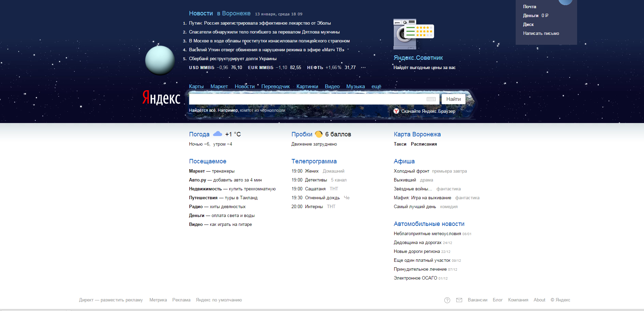Open the Диск link
This screenshot has height=311, width=644.
tap(528, 24)
